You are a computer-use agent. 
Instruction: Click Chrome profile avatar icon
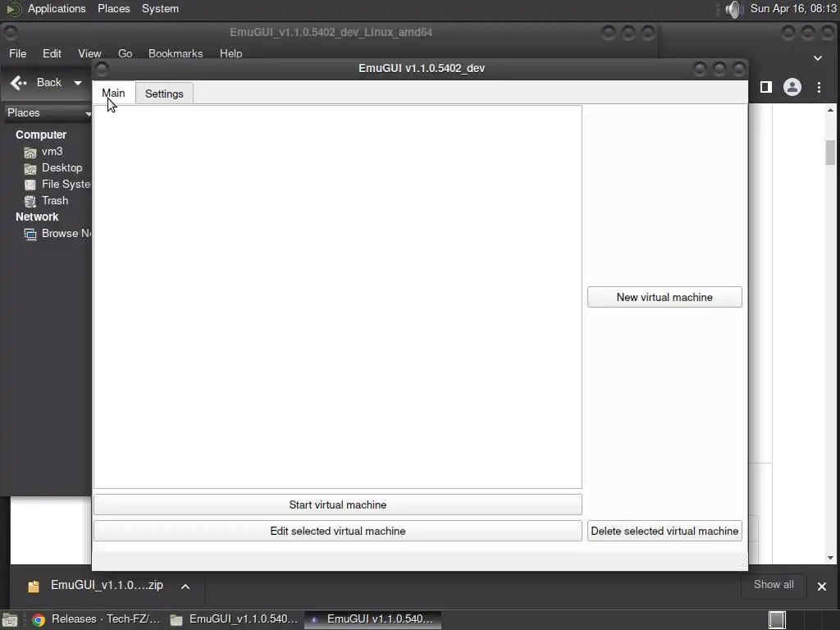(792, 87)
